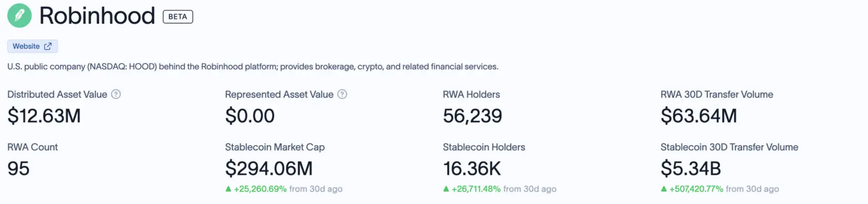Click the Stablecoin Holders value 16.36K
Image resolution: width=868 pixels, height=204 pixels.
pos(472,168)
